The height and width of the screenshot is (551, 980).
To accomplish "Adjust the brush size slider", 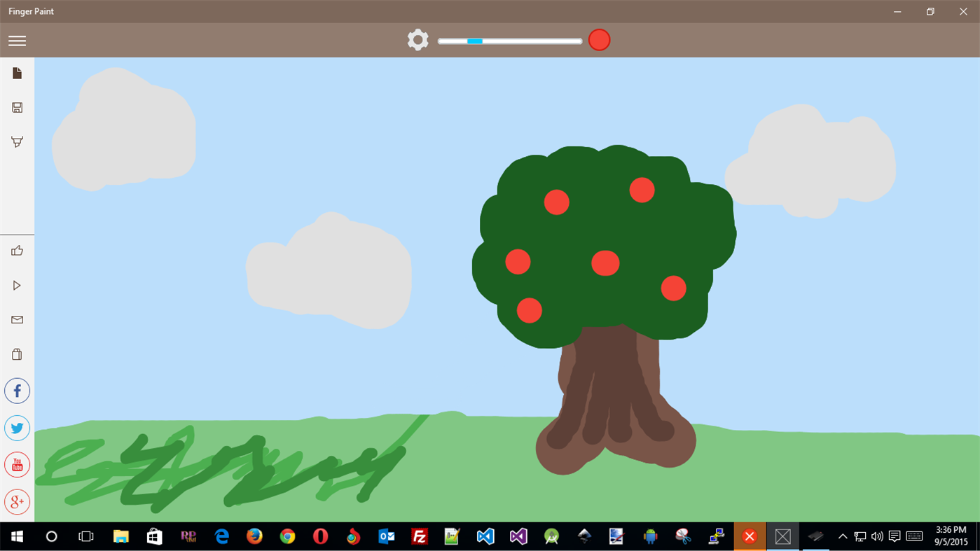I will [475, 41].
